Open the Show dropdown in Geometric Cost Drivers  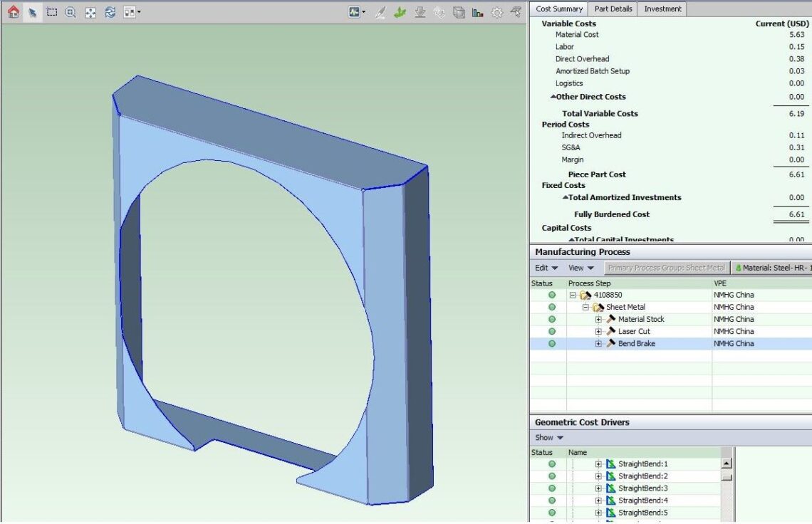[x=548, y=437]
